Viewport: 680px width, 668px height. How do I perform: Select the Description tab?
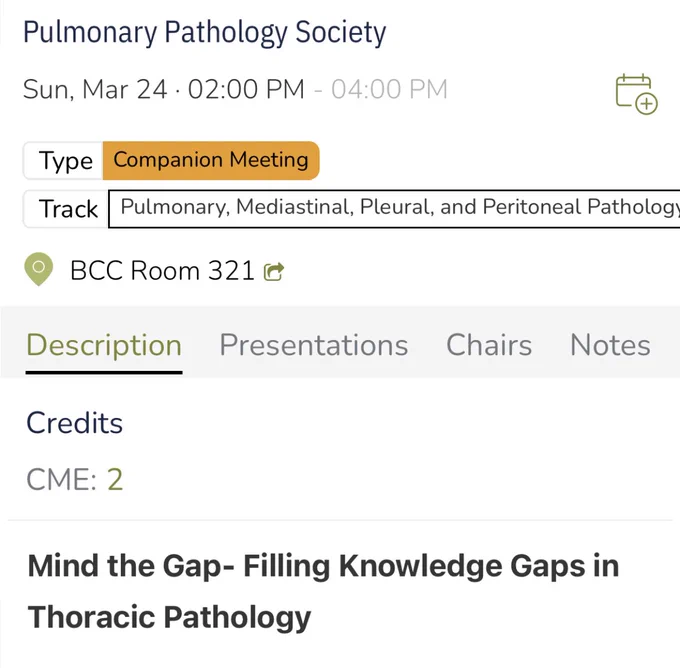pyautogui.click(x=104, y=346)
